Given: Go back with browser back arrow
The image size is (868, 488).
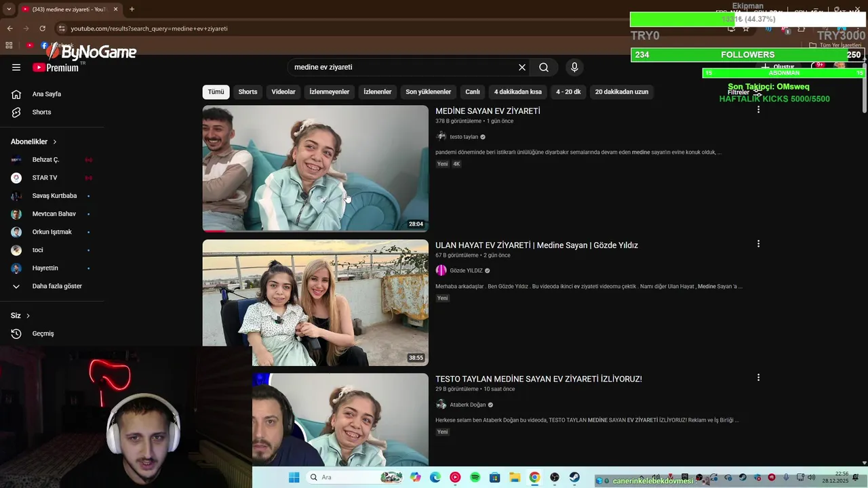Looking at the screenshot, I should pos(9,28).
